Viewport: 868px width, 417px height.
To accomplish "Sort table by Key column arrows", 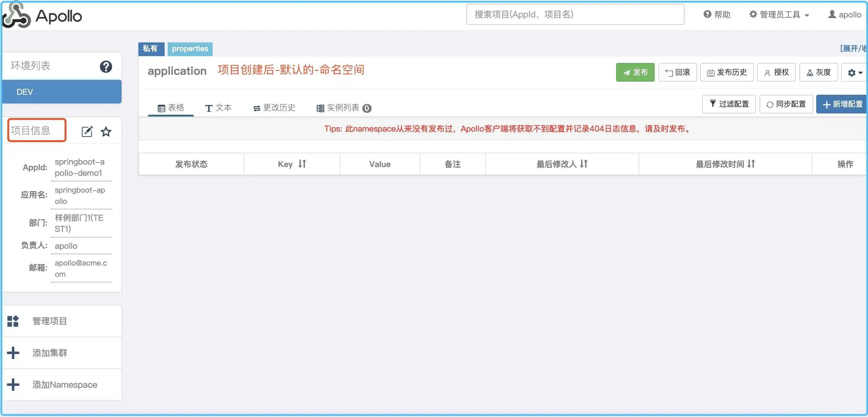I will click(302, 164).
